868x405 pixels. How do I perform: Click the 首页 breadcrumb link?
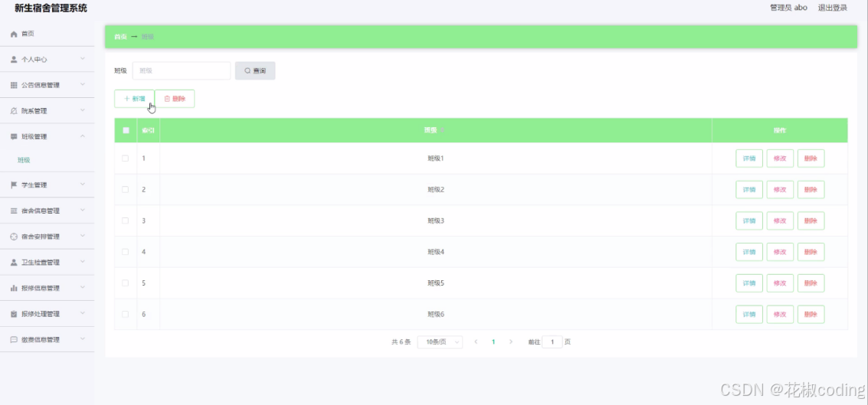[120, 37]
